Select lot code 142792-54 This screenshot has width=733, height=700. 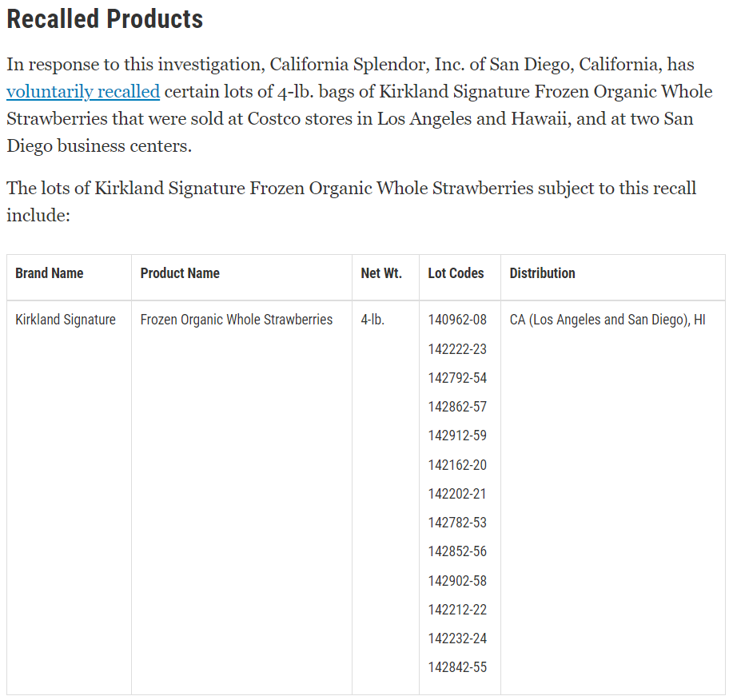tap(457, 378)
